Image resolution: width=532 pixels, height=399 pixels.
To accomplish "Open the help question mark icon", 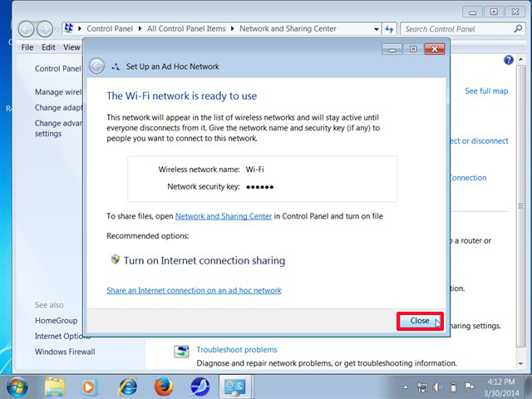I will [509, 61].
